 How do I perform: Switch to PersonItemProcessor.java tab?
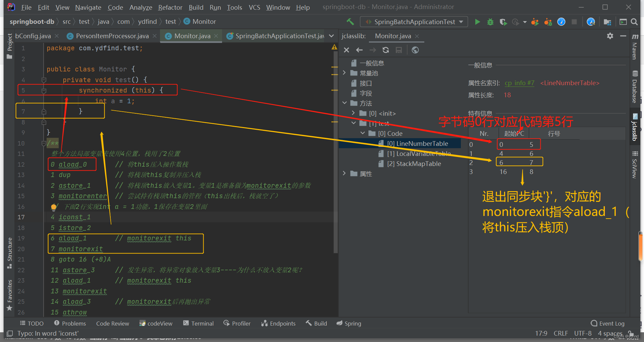click(x=112, y=36)
